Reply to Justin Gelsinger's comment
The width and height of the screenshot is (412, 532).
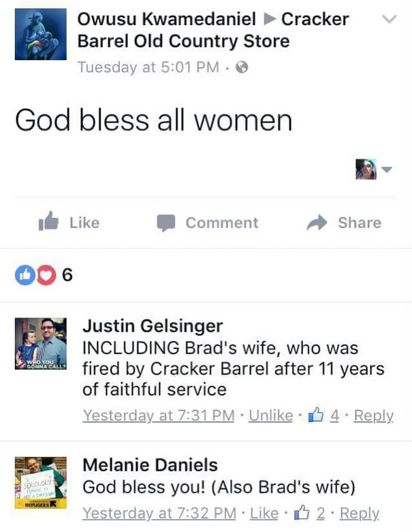pyautogui.click(x=375, y=415)
